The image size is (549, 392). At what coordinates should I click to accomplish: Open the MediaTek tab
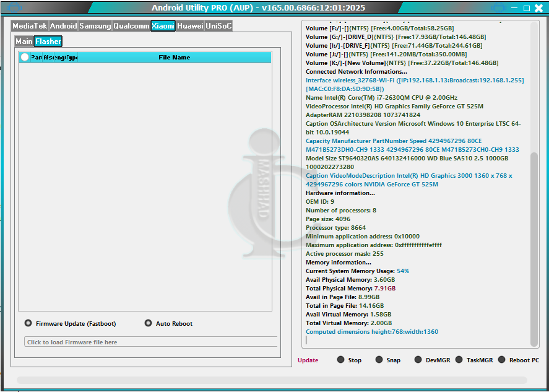30,26
